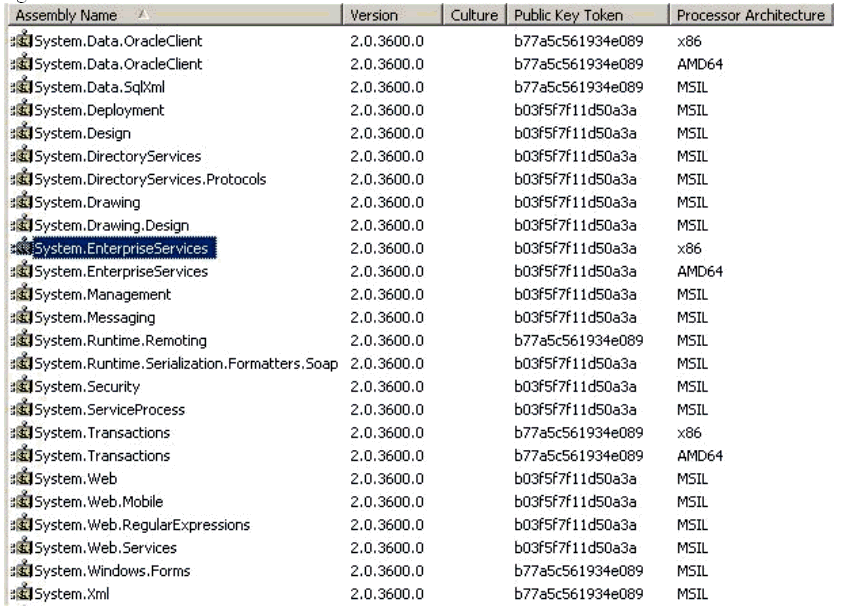The image size is (841, 608).
Task: Click the icon next to System.Windows.Forms
Action: pos(22,571)
